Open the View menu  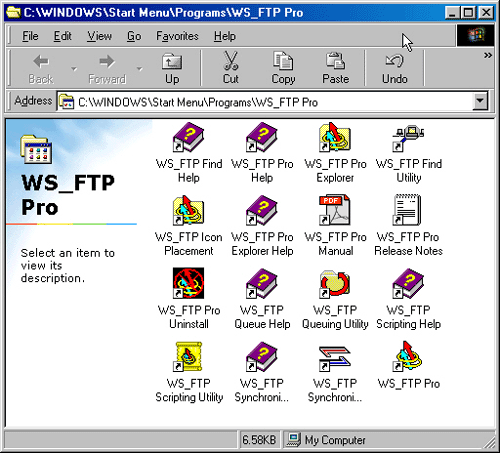(99, 36)
